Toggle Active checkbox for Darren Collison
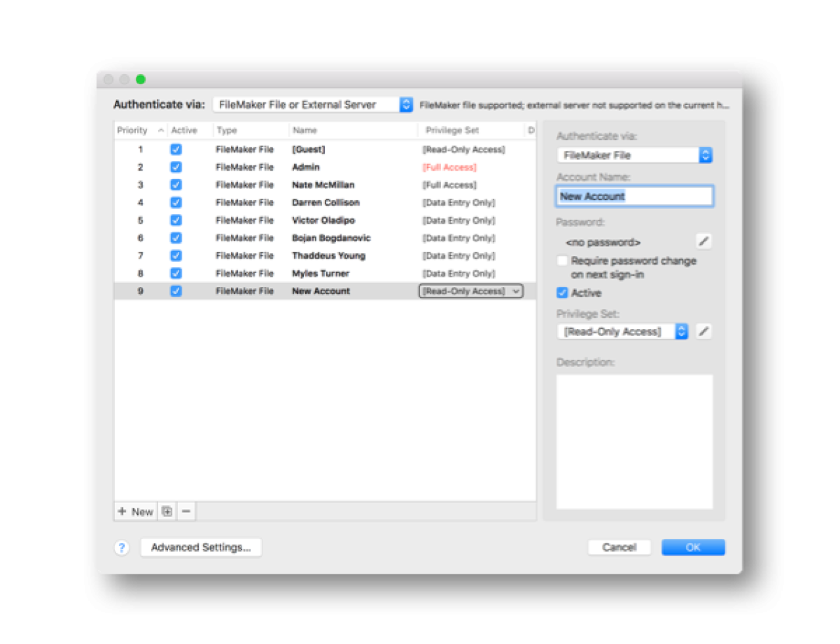Viewport: 840px width, 644px height. pyautogui.click(x=176, y=203)
